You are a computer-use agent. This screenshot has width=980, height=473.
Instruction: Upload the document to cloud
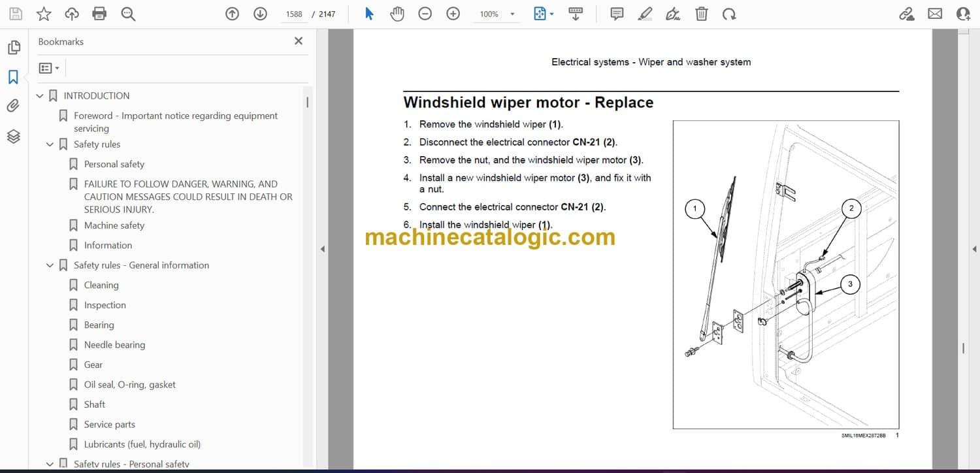pyautogui.click(x=72, y=14)
